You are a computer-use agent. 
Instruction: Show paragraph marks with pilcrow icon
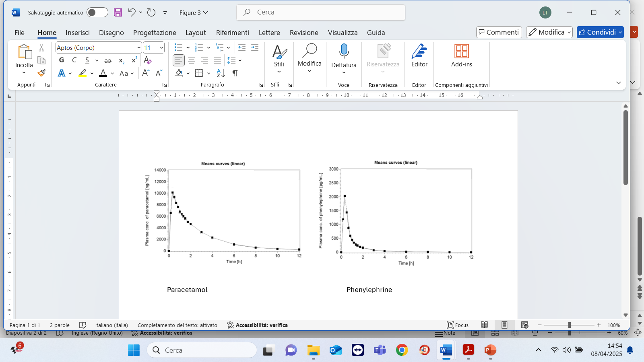click(235, 73)
